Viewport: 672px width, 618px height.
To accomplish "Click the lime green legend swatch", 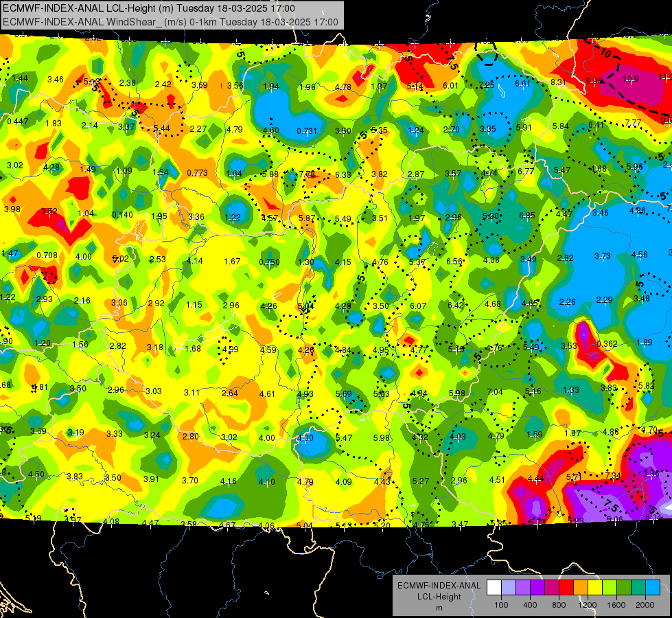I will pos(610,588).
